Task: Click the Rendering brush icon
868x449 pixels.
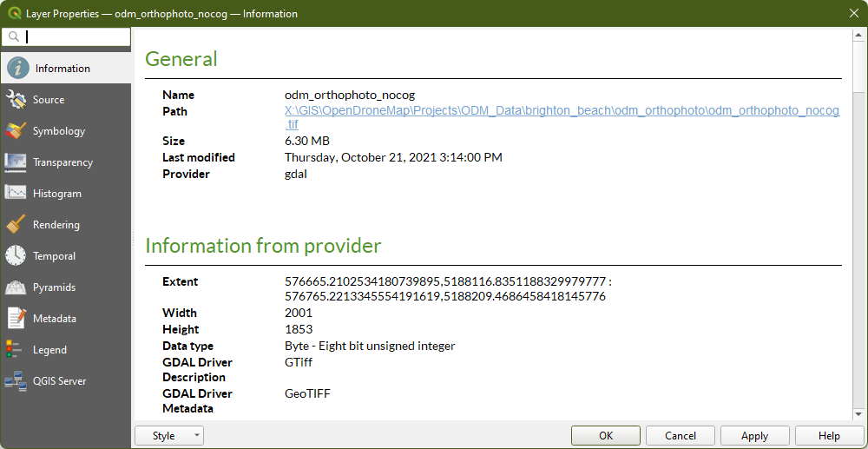Action: (16, 225)
